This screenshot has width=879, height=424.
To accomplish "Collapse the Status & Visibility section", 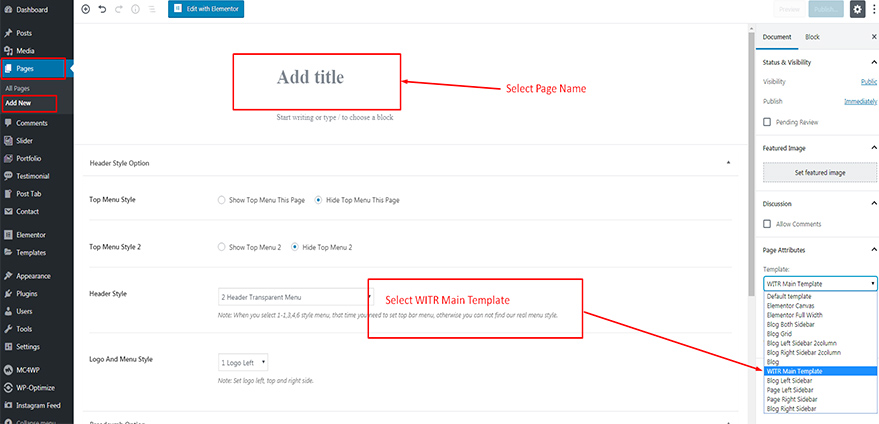I will point(873,63).
